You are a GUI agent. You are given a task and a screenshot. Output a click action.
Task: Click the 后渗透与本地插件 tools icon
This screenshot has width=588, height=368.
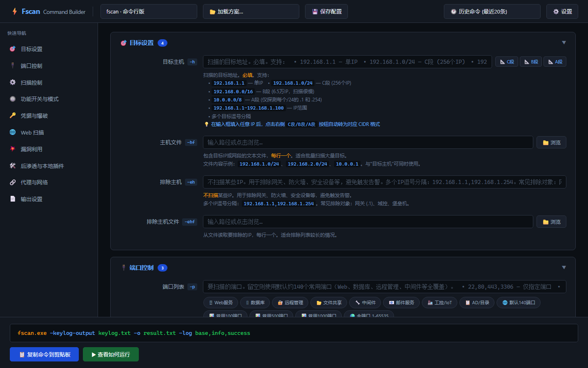tap(13, 166)
